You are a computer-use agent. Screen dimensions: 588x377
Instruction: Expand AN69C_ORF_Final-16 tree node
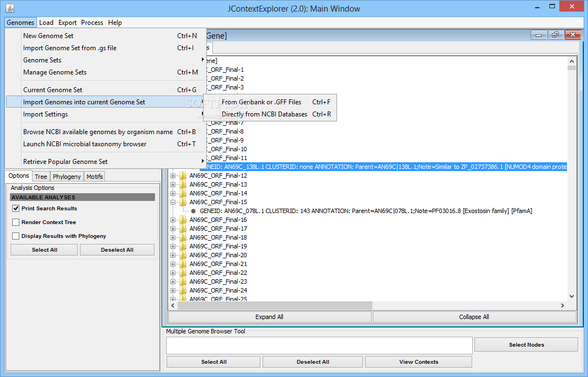173,220
